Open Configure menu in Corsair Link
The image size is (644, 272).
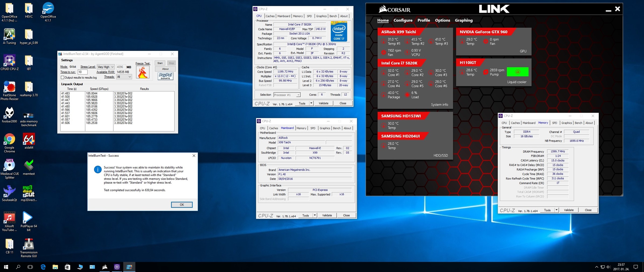(403, 20)
